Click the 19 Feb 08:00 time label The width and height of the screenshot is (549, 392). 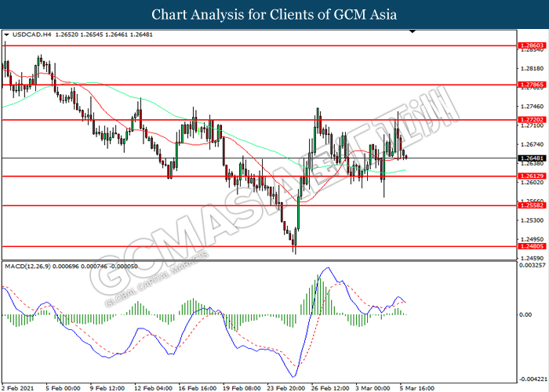[x=242, y=388]
